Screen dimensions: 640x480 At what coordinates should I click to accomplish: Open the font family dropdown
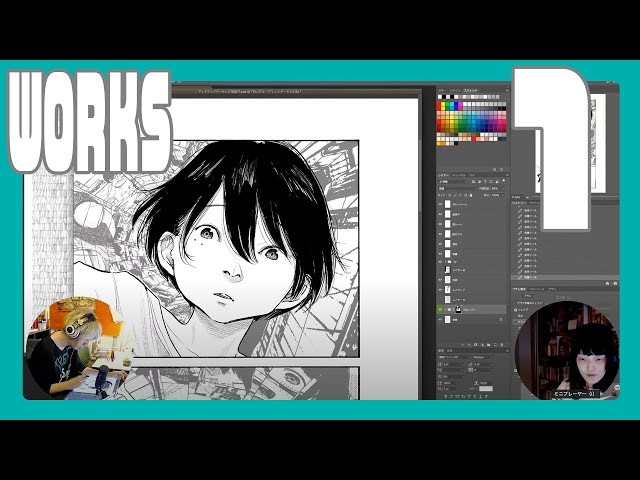(454, 357)
